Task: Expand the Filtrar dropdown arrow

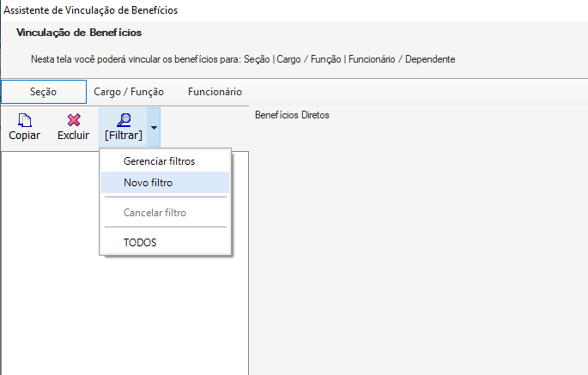Action: pyautogui.click(x=154, y=127)
